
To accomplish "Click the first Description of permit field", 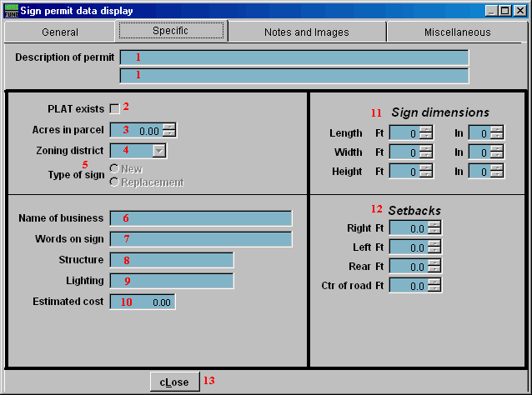I will [294, 57].
